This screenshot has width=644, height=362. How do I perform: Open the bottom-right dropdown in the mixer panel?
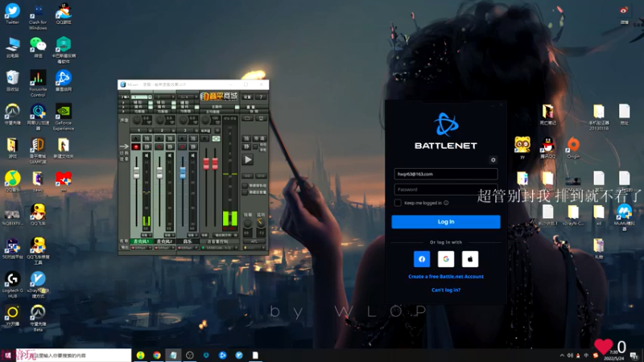tap(254, 248)
